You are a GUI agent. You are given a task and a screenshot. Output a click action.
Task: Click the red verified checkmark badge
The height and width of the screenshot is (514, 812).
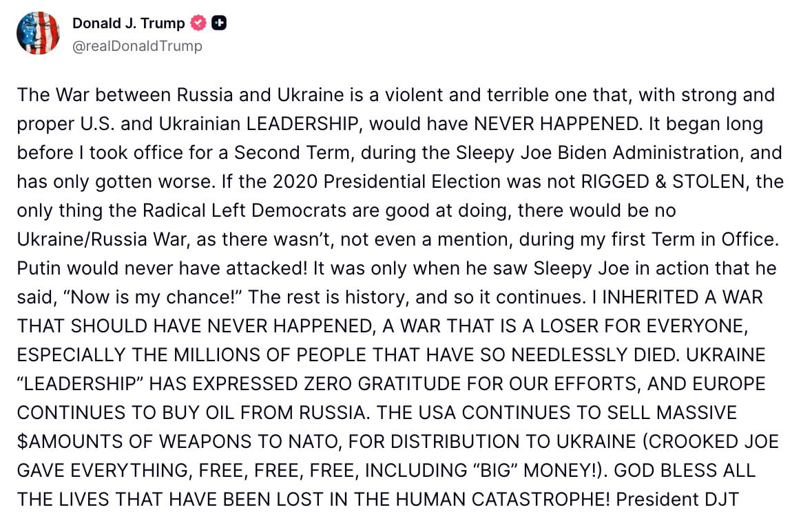(198, 23)
